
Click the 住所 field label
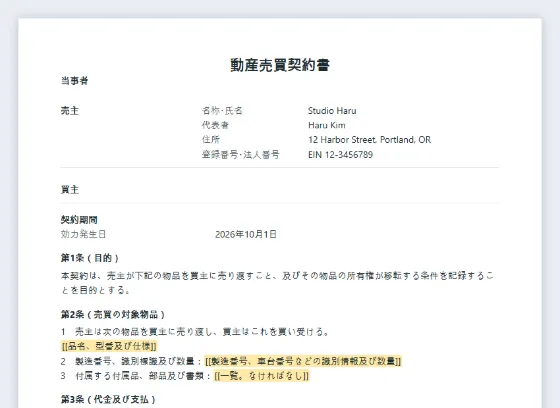coord(211,140)
